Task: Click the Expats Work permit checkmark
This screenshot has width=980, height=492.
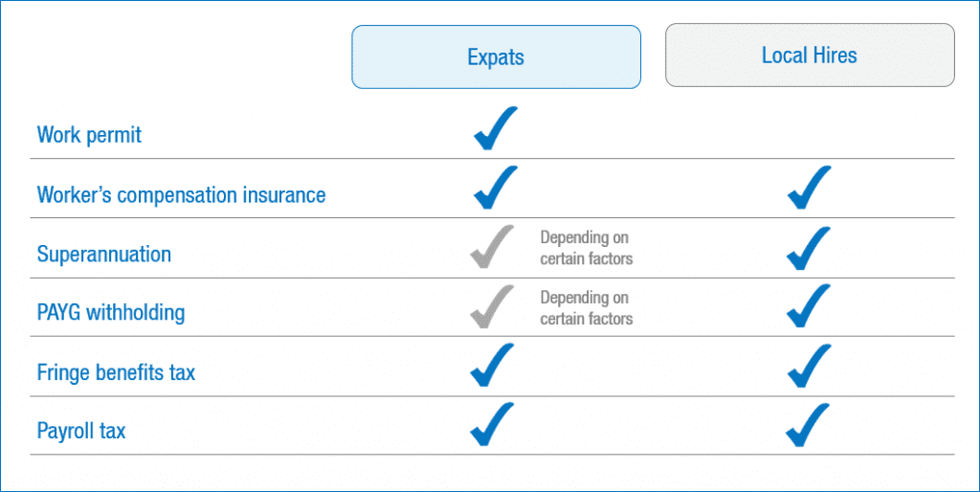Action: (x=495, y=129)
